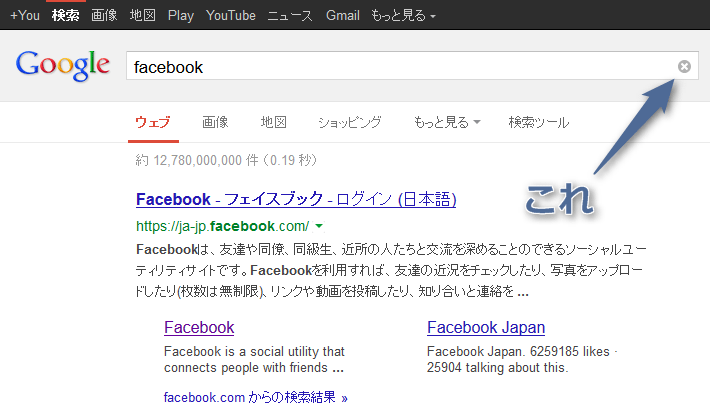Open the green arrow next to ja-jp.facebook.com URL
The height and width of the screenshot is (420, 710).
319,225
